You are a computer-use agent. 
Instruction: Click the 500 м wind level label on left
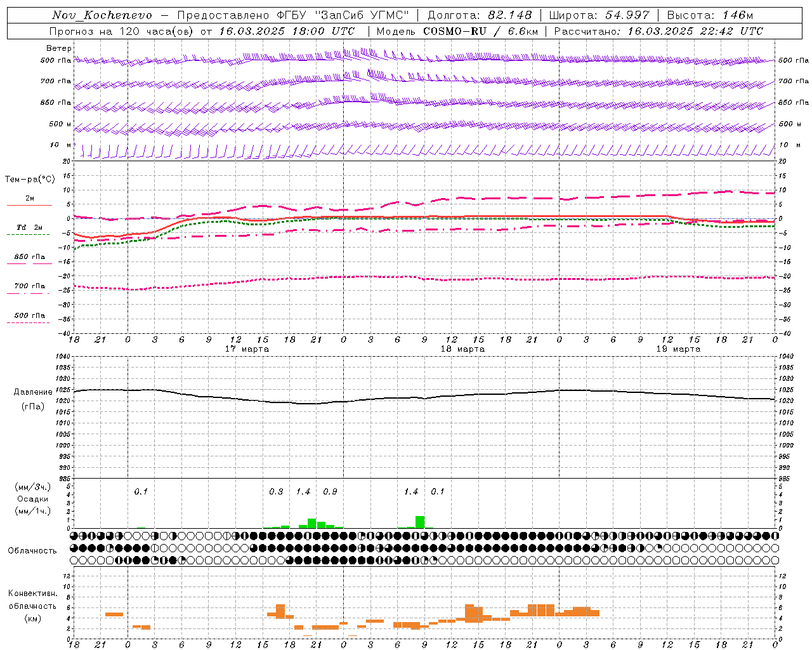click(x=60, y=124)
